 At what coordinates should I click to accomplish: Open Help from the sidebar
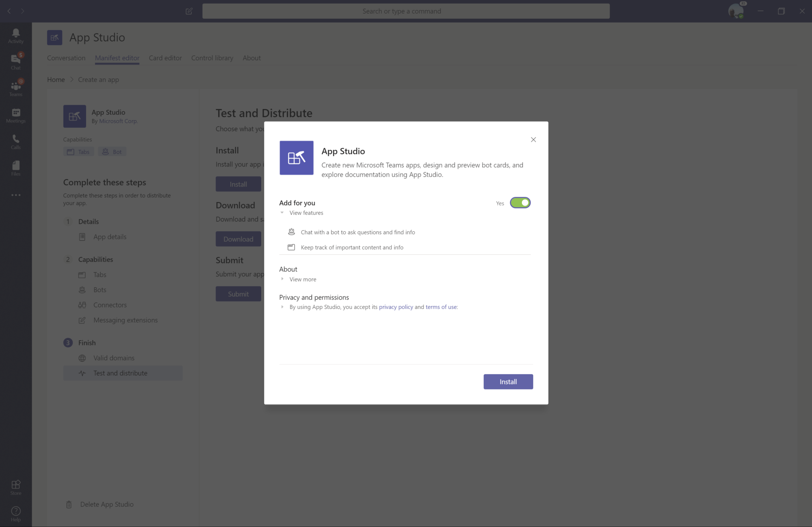(x=15, y=513)
